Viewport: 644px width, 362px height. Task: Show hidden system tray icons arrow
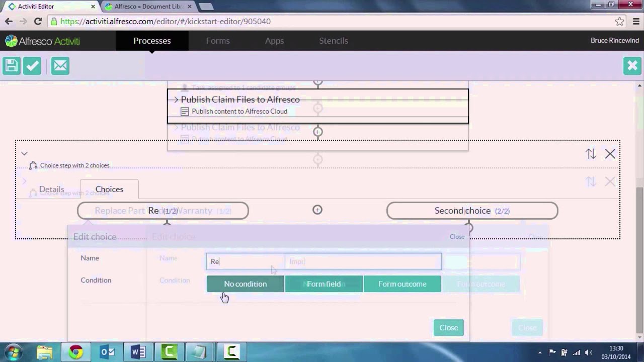[x=540, y=352]
